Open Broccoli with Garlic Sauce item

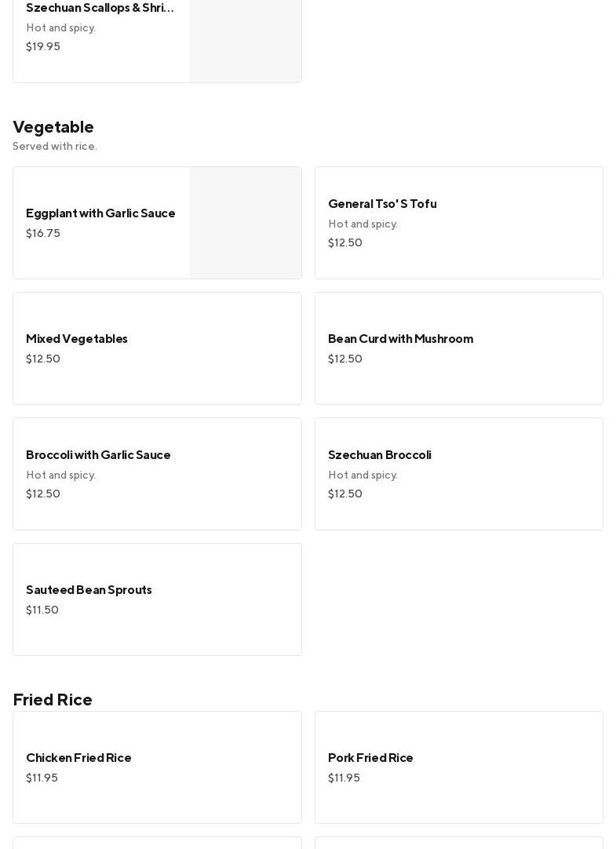coord(98,455)
